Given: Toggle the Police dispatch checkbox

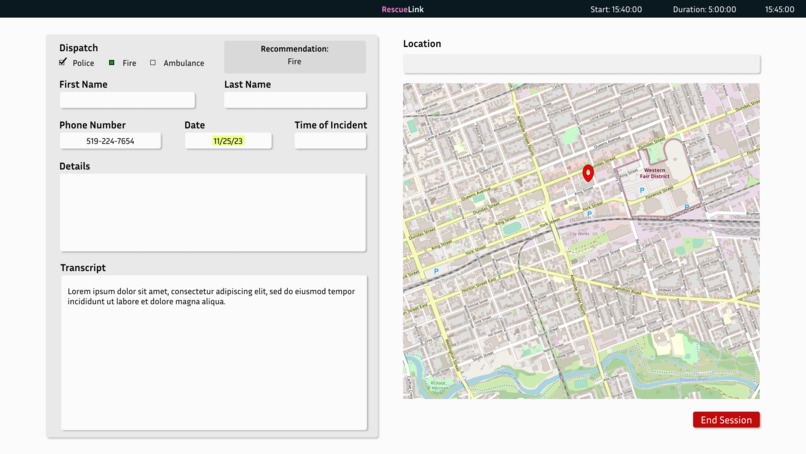Looking at the screenshot, I should 63,62.
